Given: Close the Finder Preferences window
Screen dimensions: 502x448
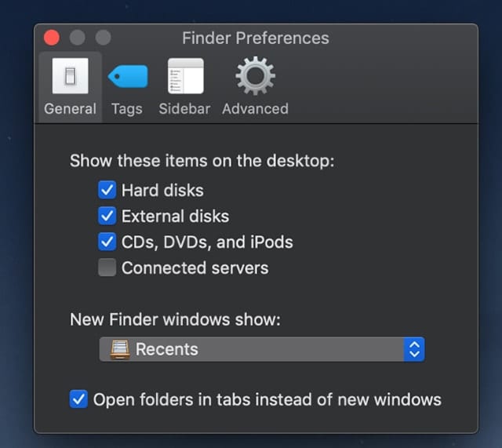Looking at the screenshot, I should pos(52,38).
